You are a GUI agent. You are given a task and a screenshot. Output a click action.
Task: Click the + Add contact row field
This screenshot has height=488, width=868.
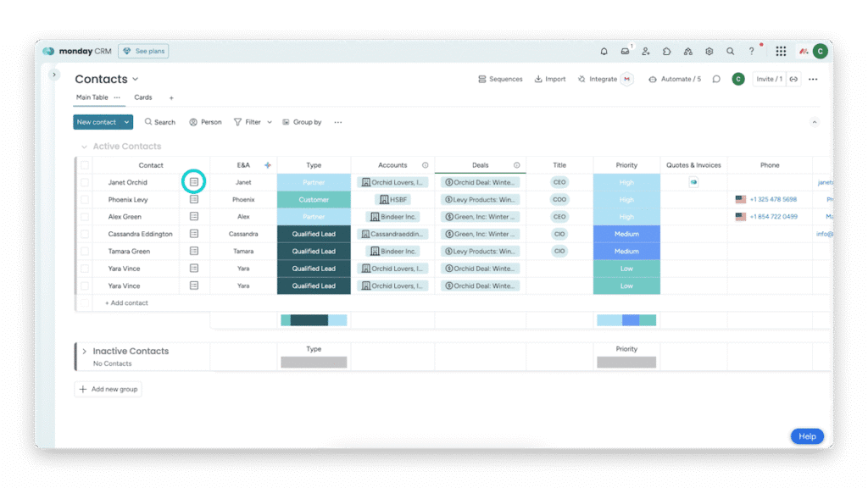click(127, 303)
